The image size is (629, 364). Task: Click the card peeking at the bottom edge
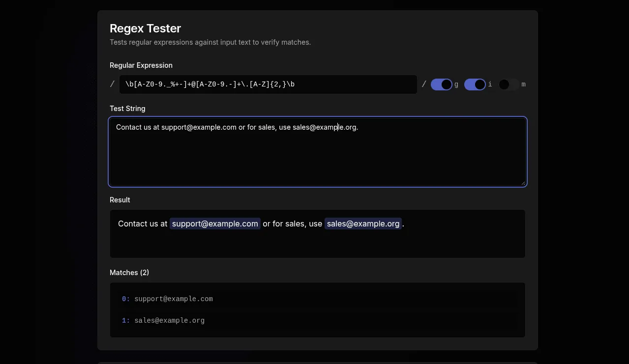317,362
